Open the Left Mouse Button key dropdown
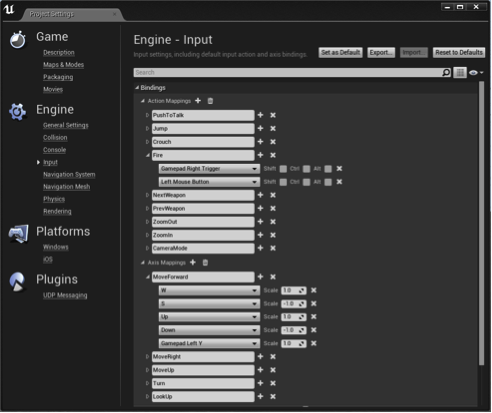This screenshot has width=492, height=413. [209, 182]
